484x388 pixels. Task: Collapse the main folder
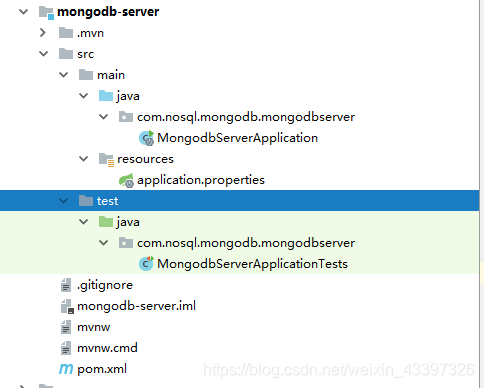tap(63, 75)
